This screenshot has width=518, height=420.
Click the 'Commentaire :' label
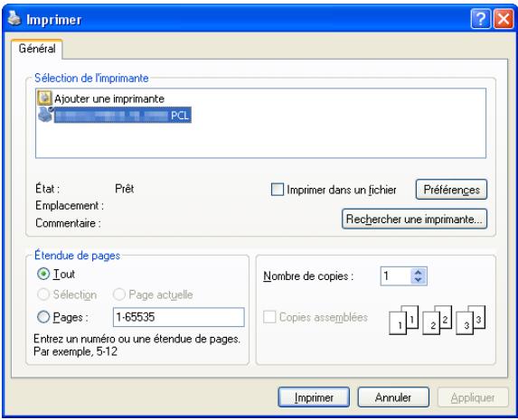pos(68,223)
